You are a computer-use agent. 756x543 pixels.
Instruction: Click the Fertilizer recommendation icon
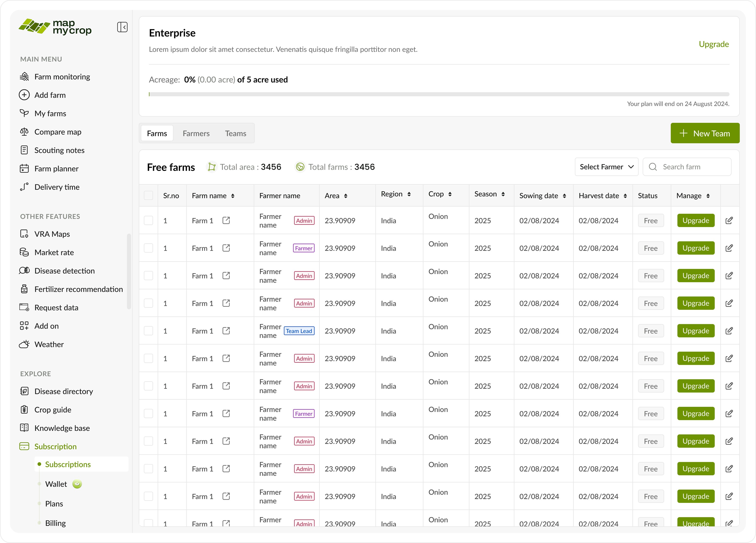pos(24,289)
